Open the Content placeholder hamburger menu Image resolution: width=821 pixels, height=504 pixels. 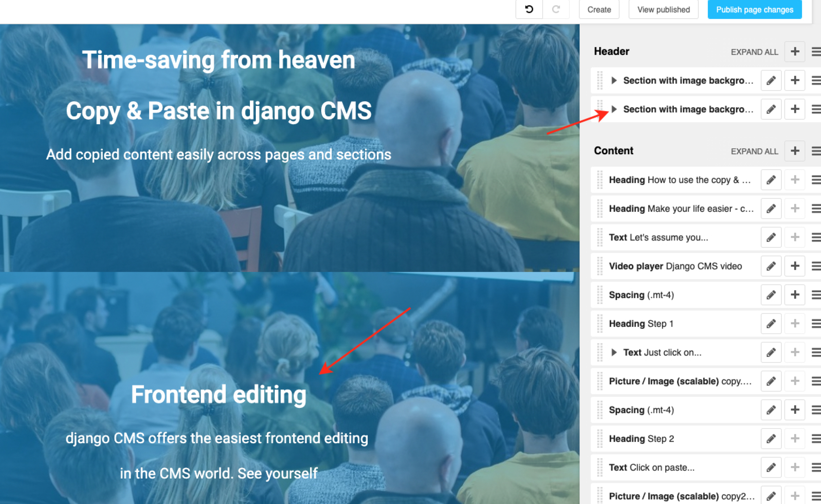(816, 151)
